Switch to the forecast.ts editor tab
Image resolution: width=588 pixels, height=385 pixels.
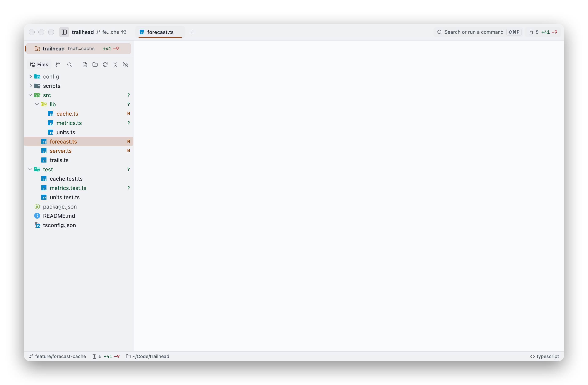click(160, 32)
